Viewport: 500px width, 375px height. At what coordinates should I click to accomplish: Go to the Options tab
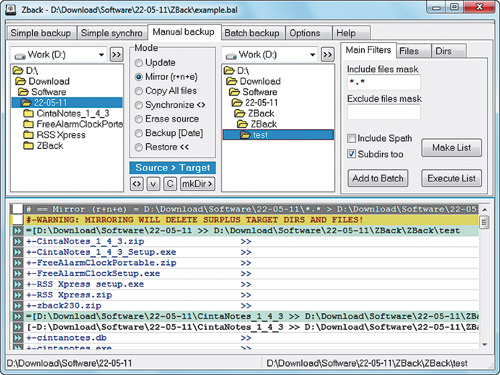309,33
